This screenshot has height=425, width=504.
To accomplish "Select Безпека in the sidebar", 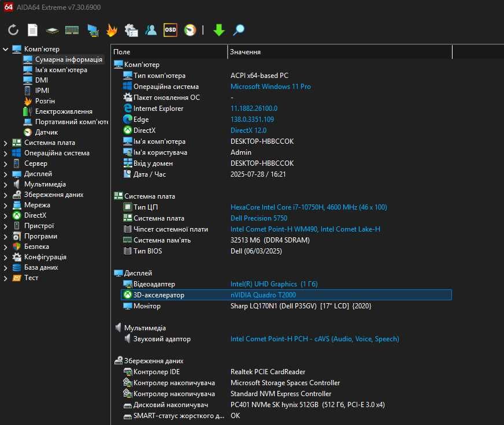I will coord(31,247).
